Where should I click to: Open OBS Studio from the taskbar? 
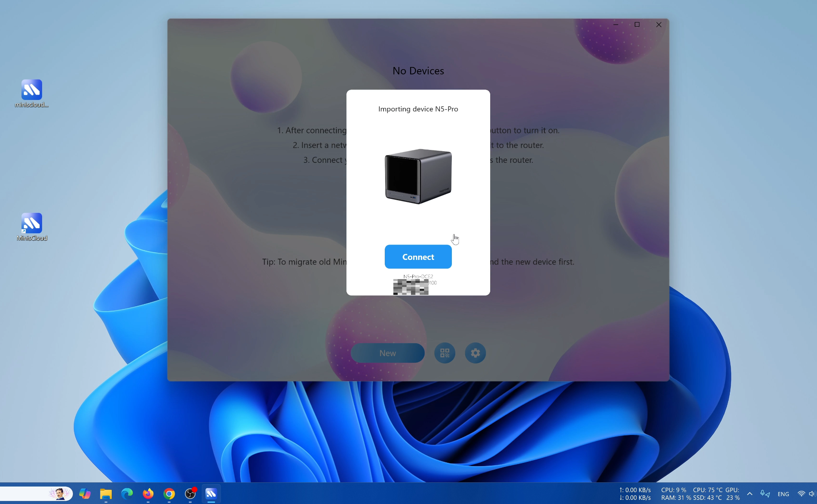click(x=190, y=494)
